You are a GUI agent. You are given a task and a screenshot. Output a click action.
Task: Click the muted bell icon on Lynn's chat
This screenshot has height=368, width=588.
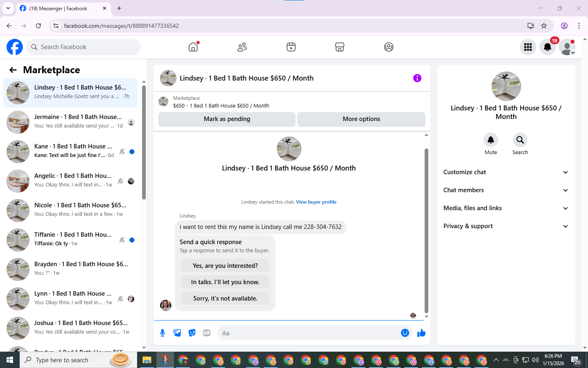coord(120,299)
